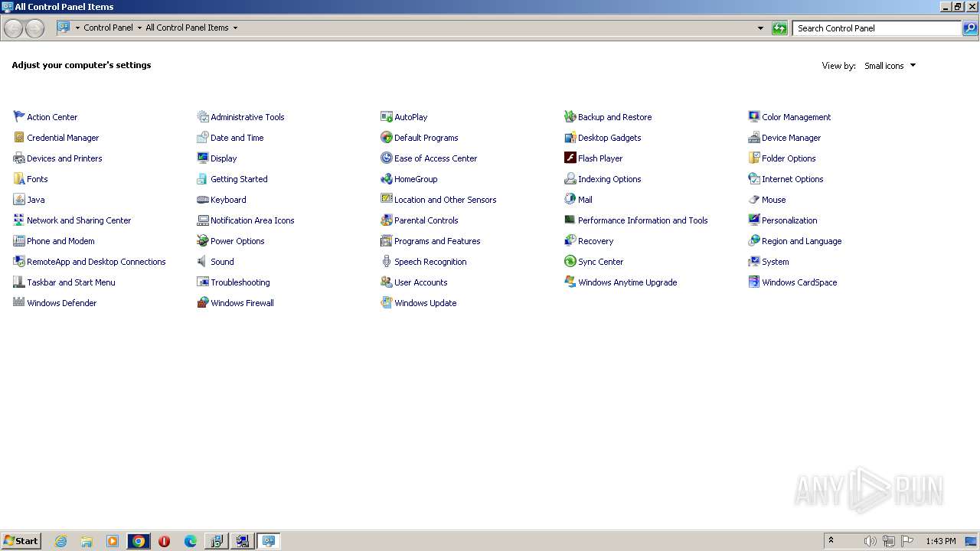Screen dimensions: 980x551
Task: Open the Sync Center link
Action: click(x=600, y=262)
